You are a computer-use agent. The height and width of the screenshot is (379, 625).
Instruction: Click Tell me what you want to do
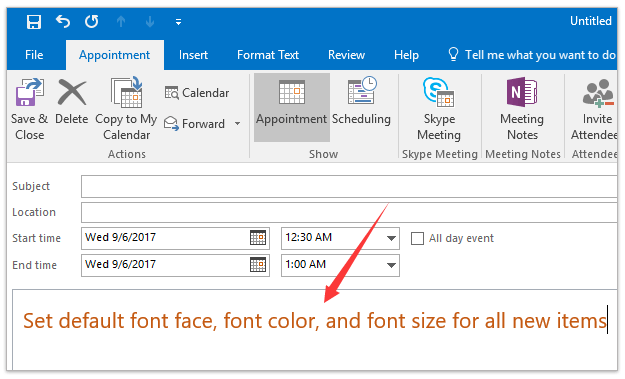(533, 55)
